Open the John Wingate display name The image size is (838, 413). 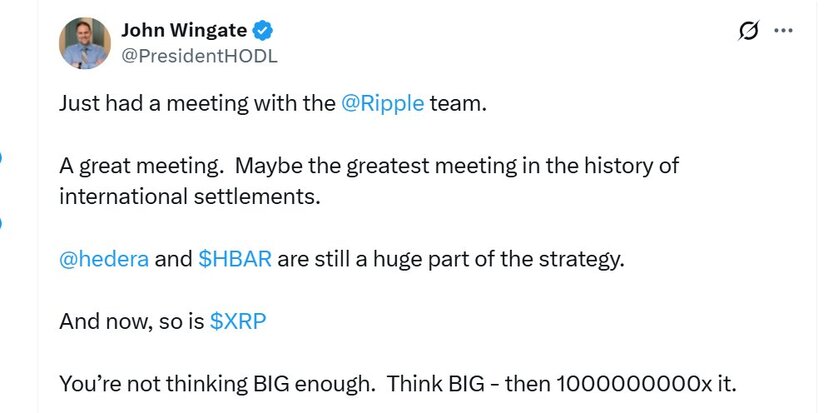pos(184,30)
